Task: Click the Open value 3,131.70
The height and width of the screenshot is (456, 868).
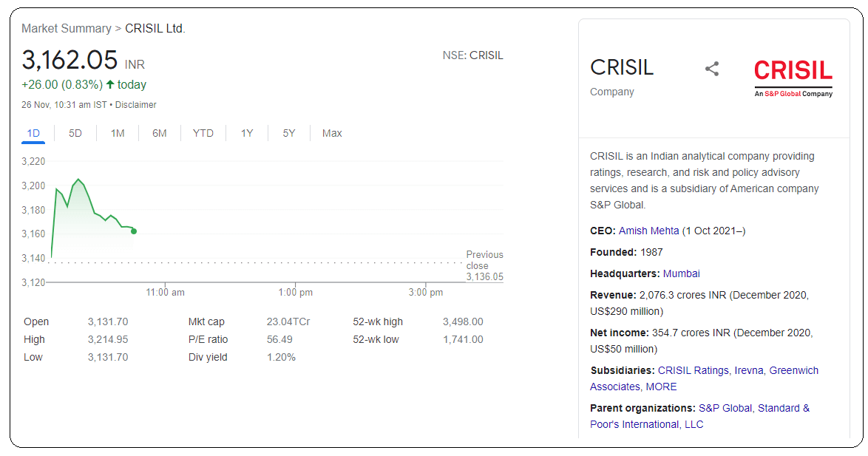Action: pos(108,321)
